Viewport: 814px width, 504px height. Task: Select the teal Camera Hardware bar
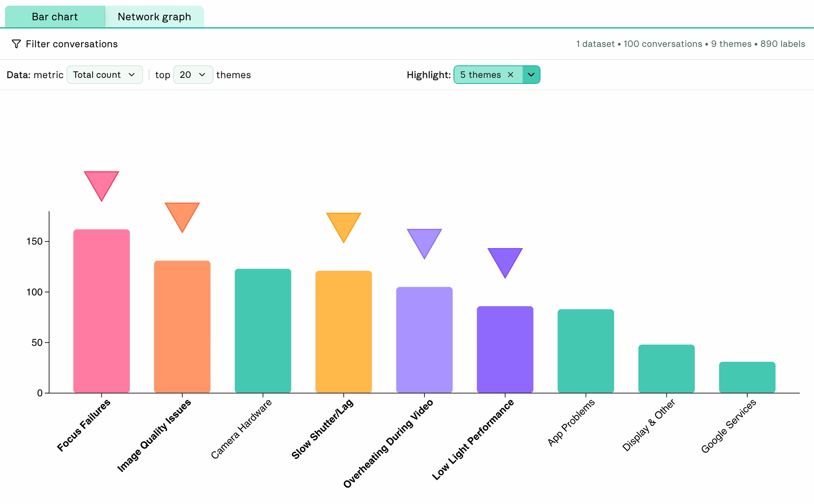[263, 331]
